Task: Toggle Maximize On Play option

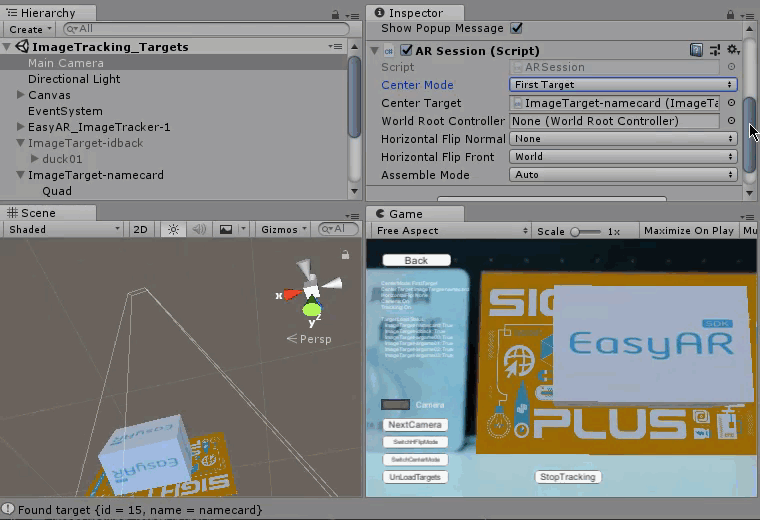Action: pos(689,231)
